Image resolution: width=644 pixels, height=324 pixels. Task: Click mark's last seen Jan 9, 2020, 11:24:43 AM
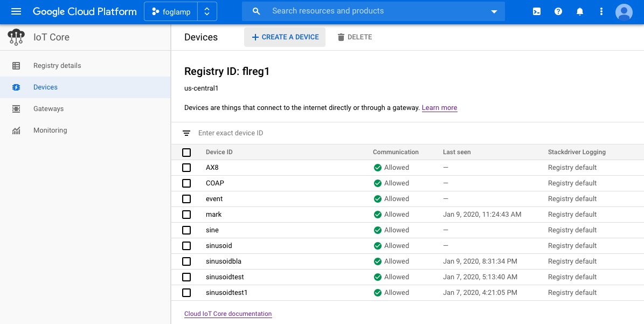click(x=482, y=215)
